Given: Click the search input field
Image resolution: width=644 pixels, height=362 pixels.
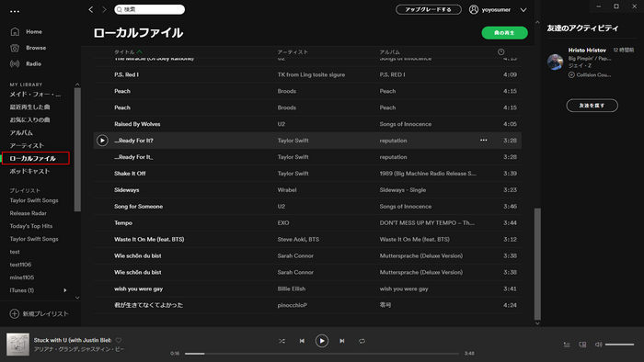Looking at the screenshot, I should pos(149,9).
